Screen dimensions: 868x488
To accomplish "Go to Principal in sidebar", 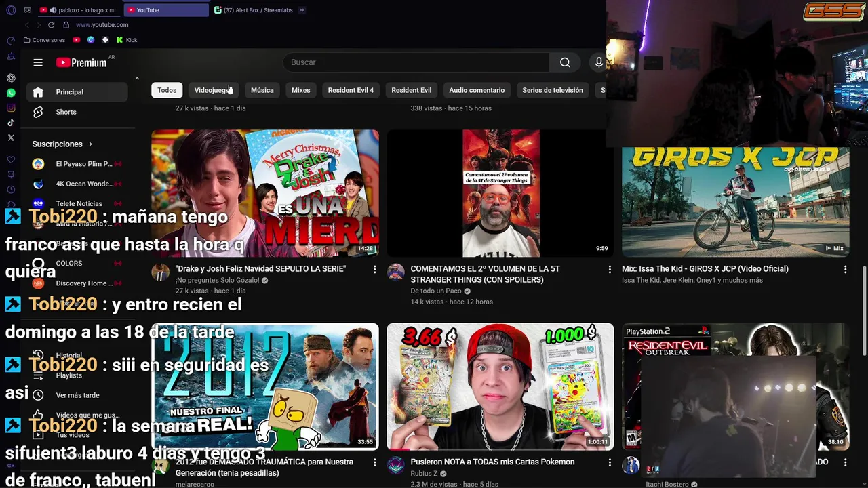I will click(77, 92).
